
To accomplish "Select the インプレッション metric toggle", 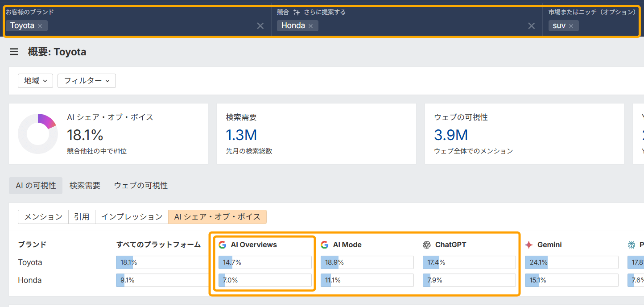I will [132, 217].
